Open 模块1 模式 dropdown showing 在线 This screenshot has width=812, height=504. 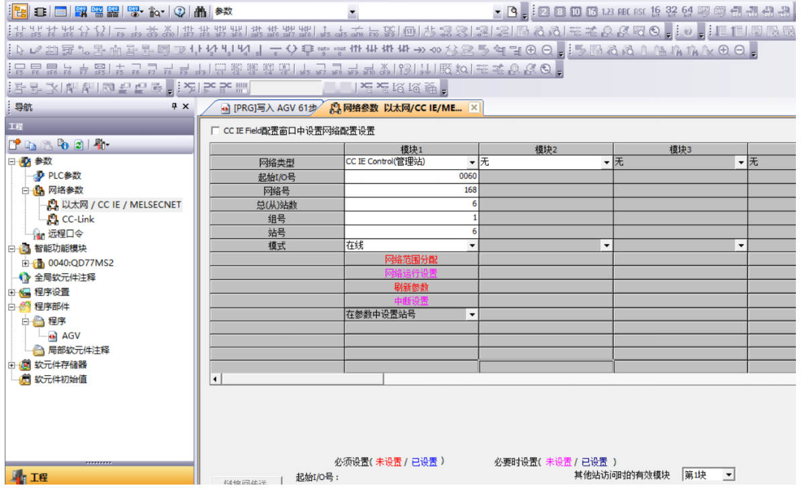click(x=472, y=246)
